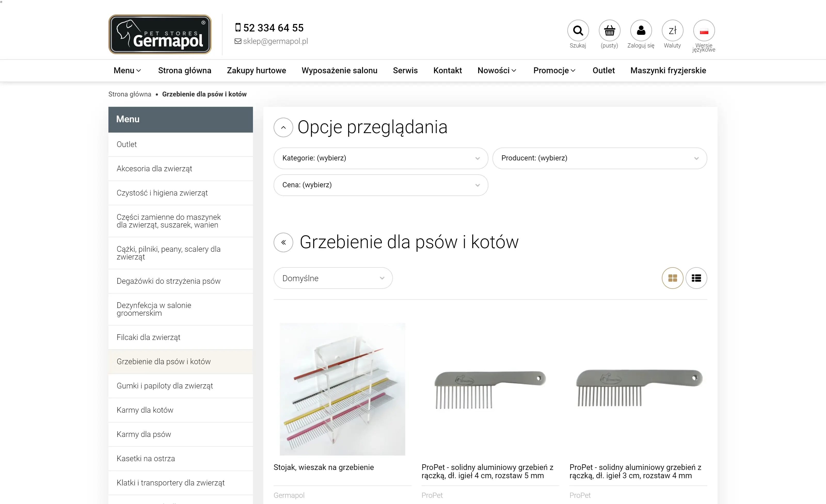Select Części zamienne do maszynek category
826x504 pixels.
180,221
